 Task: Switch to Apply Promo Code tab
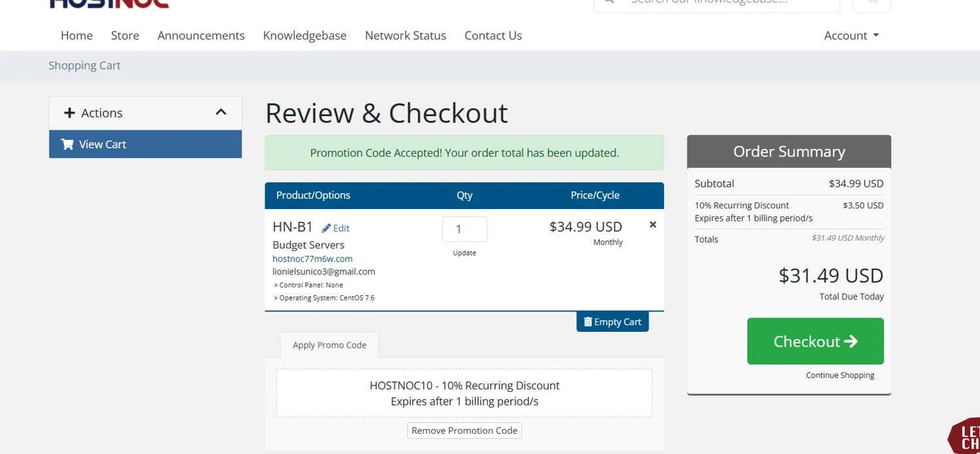pos(329,345)
